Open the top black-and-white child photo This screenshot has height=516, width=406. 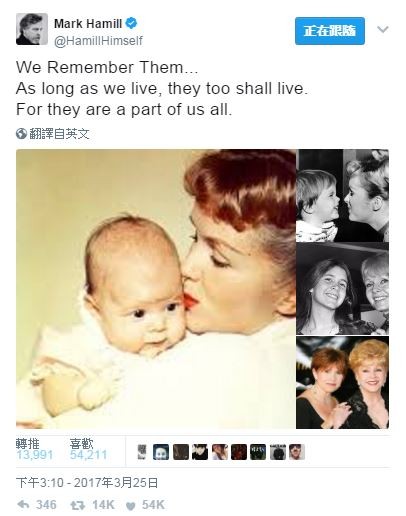pos(342,195)
